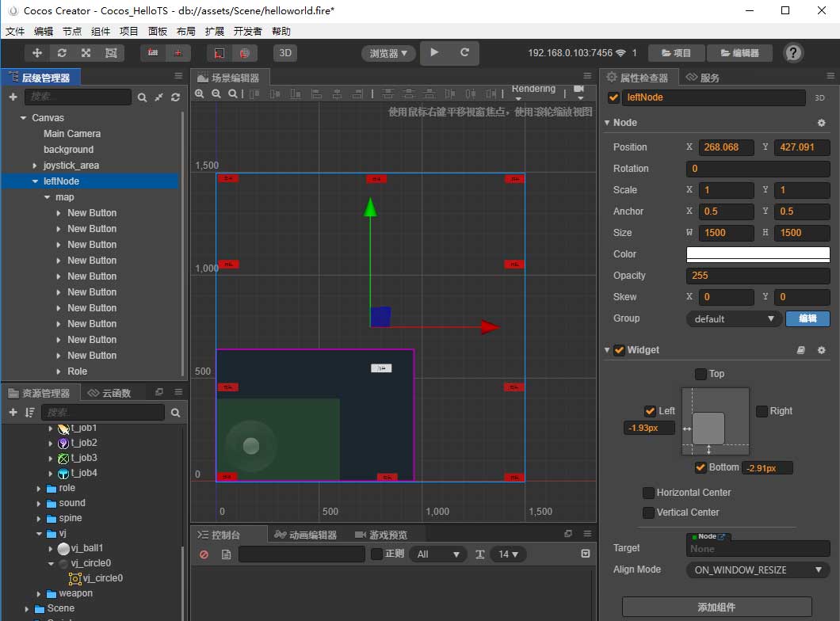Open the Node settings gear

coord(821,124)
